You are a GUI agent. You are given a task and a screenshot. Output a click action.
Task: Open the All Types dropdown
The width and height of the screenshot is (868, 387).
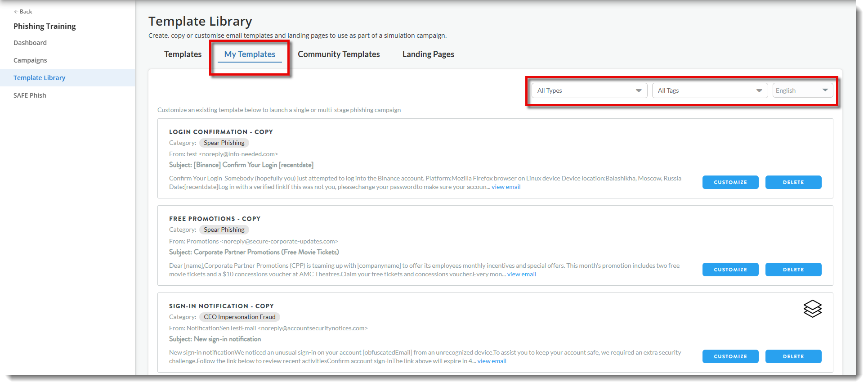point(589,90)
